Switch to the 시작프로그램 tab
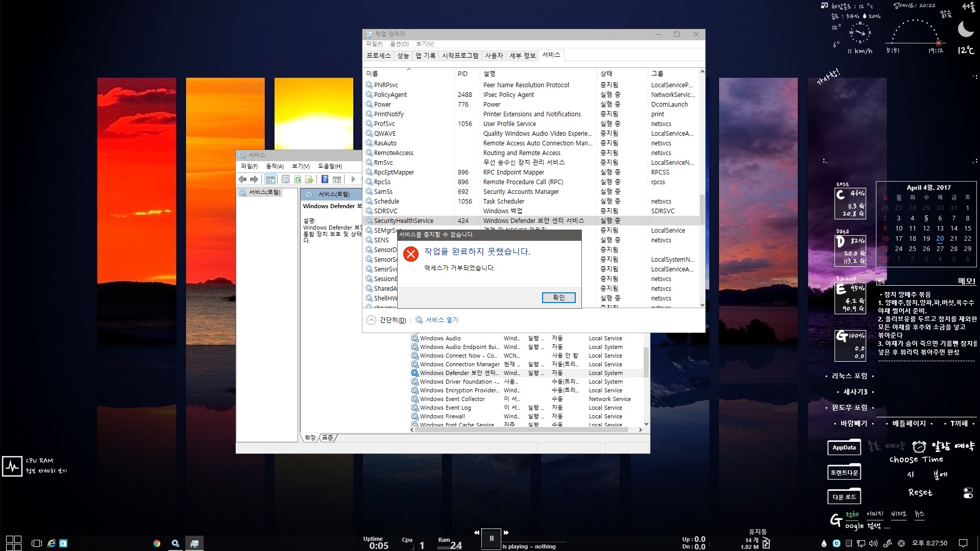980x551 pixels. pyautogui.click(x=460, y=56)
